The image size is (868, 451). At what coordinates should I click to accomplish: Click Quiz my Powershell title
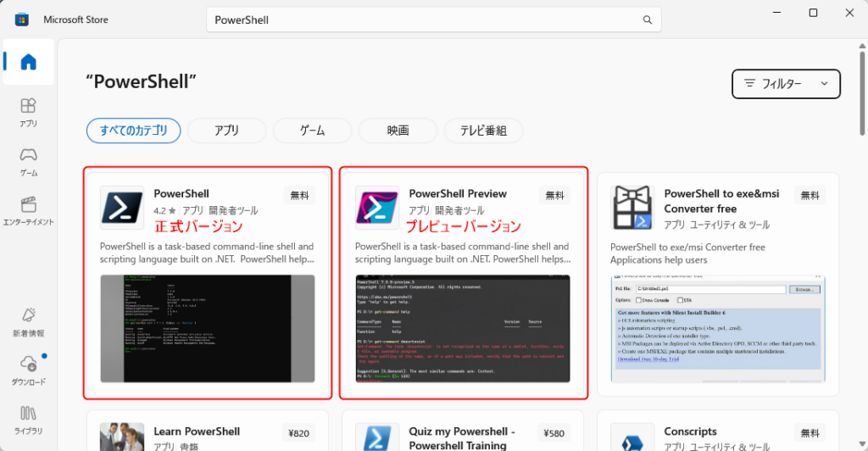click(x=462, y=437)
